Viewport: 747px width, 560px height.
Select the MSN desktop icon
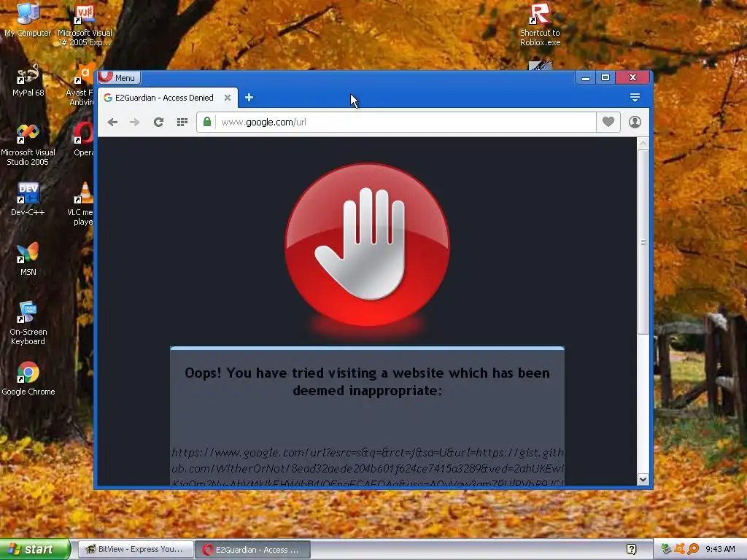pos(28,260)
